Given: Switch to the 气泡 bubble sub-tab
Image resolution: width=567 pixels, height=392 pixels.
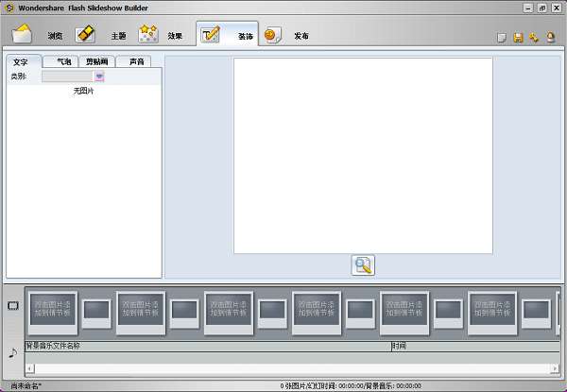Looking at the screenshot, I should 60,61.
